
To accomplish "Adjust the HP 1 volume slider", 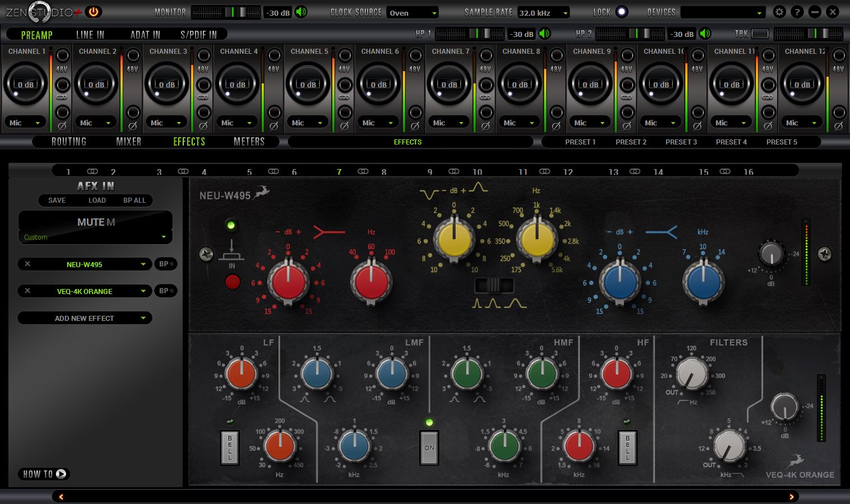I will [470, 34].
